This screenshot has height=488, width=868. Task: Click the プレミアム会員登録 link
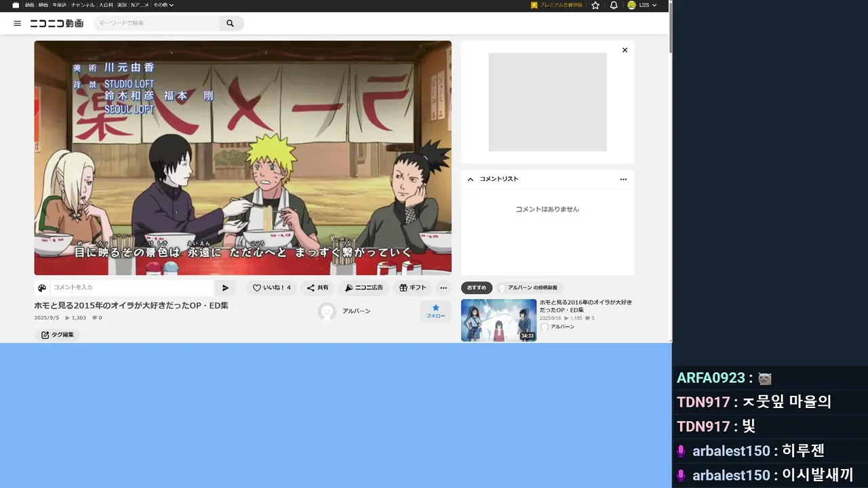coord(557,5)
